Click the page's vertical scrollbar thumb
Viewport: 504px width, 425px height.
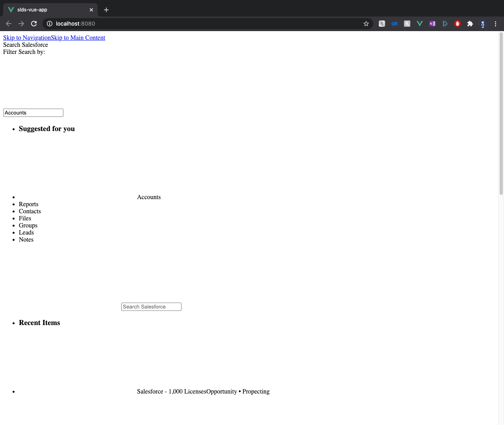501,113
